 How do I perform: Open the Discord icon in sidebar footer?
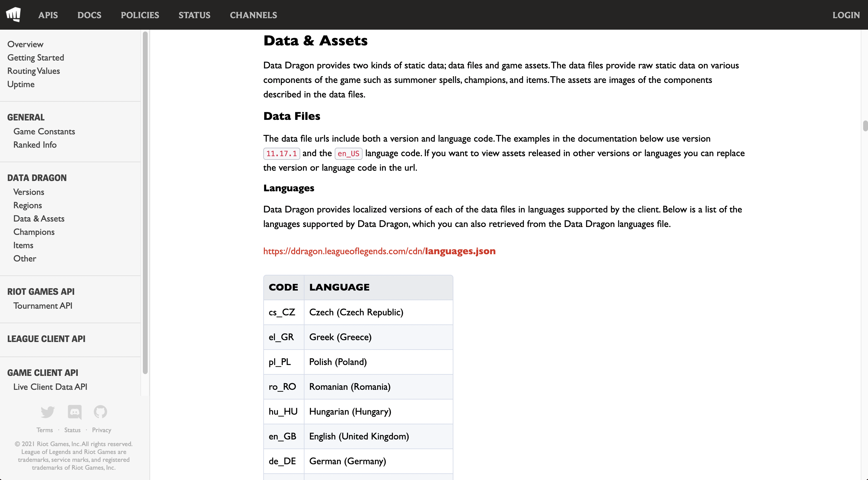tap(74, 412)
